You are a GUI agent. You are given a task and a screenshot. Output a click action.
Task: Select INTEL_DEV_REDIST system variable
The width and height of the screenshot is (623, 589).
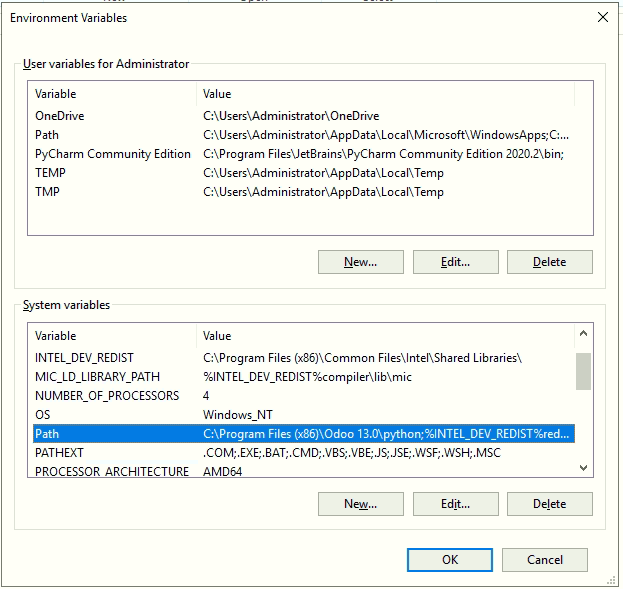point(84,358)
